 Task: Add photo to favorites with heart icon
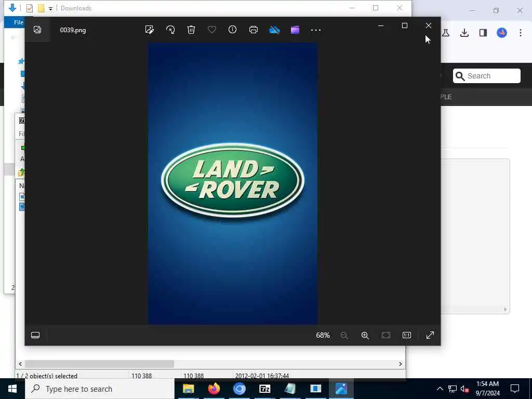pyautogui.click(x=212, y=30)
